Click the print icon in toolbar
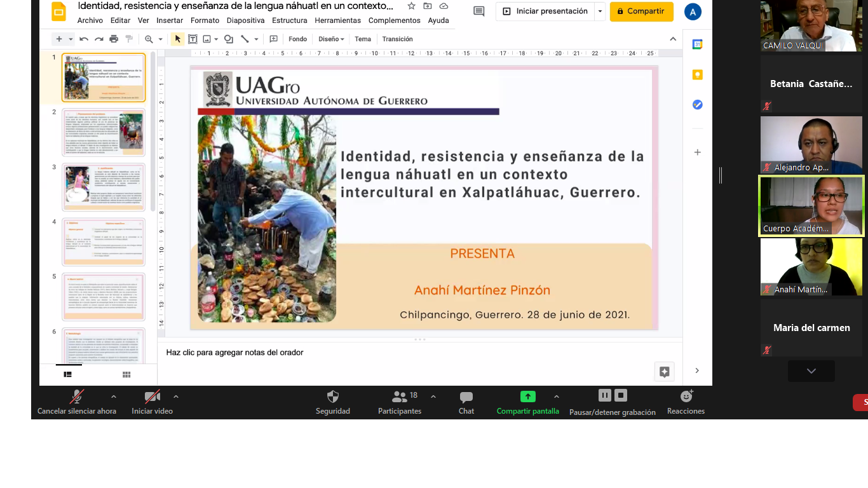The image size is (868, 488). coord(114,39)
